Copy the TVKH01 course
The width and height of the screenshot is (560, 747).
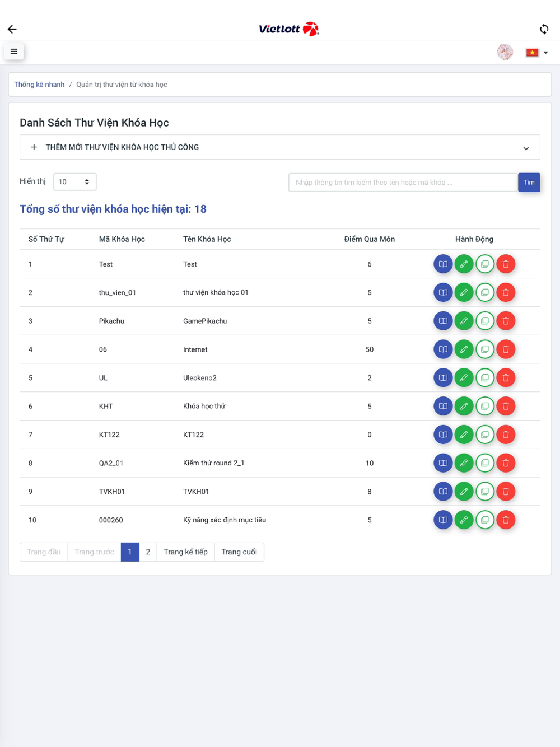(485, 492)
